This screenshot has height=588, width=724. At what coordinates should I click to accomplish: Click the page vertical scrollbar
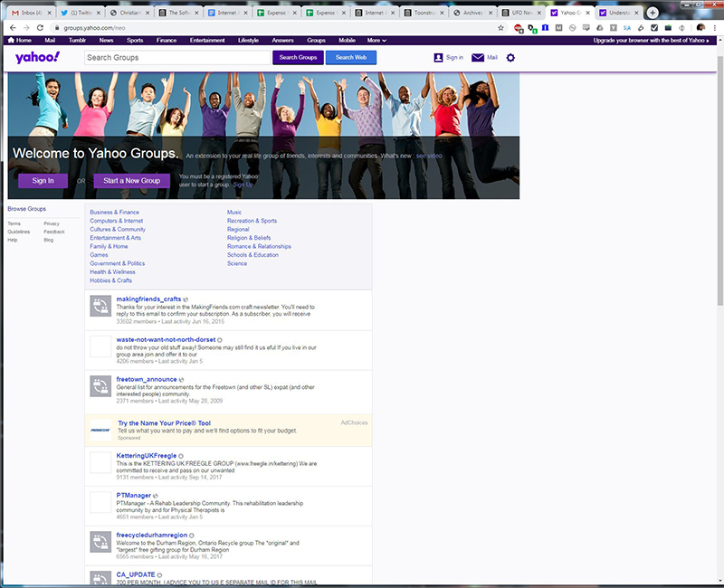(719, 181)
